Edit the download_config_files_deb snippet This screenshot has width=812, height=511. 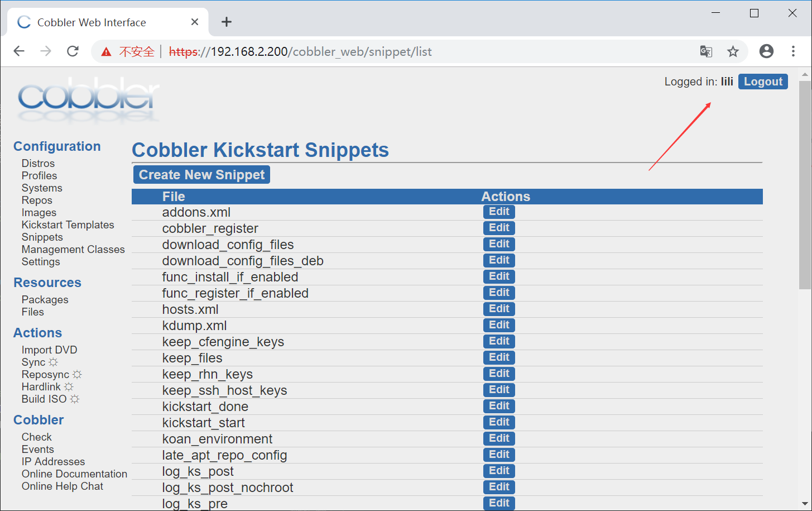pyautogui.click(x=499, y=260)
